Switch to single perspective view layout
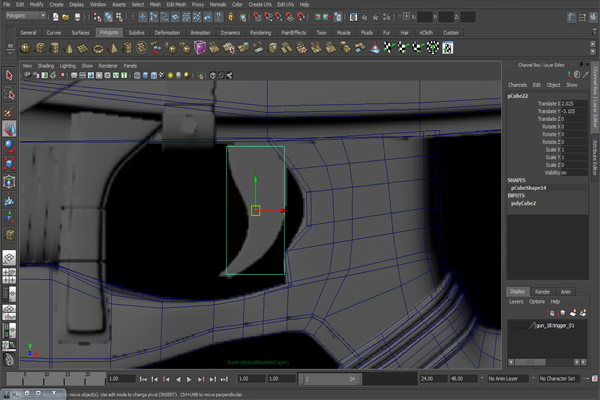The height and width of the screenshot is (400, 600). tap(9, 257)
